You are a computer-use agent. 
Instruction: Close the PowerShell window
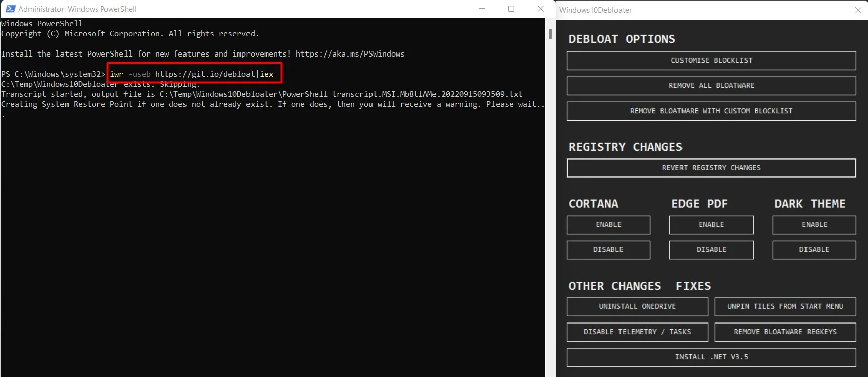pos(540,9)
